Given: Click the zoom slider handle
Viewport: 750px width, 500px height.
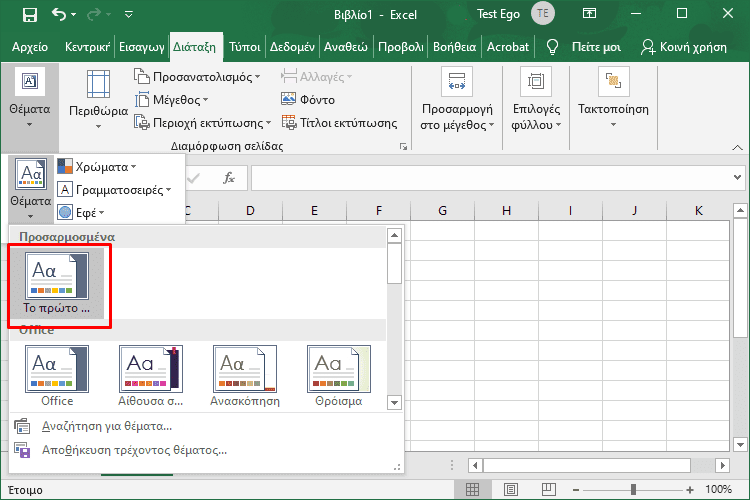Looking at the screenshot, I should pyautogui.click(x=633, y=489).
